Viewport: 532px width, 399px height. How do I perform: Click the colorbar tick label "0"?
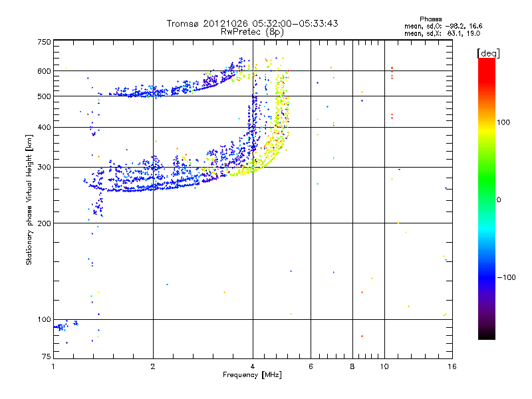click(499, 200)
